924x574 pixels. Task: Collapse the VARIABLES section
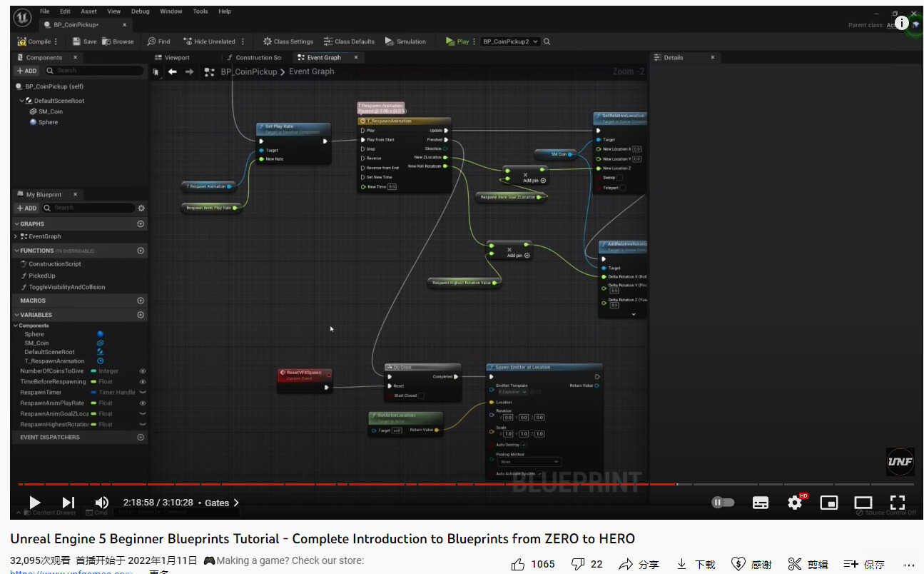pyautogui.click(x=16, y=315)
